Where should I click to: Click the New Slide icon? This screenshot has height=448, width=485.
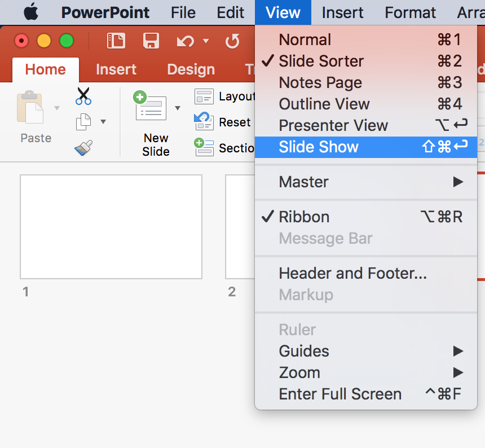(x=150, y=106)
